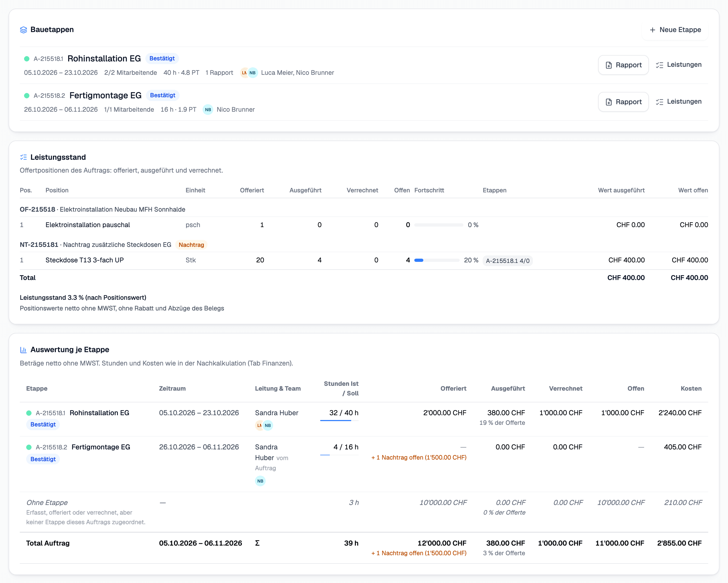728x583 pixels.
Task: Click the '1 Rapport' count in Rohinstallation row
Action: pos(219,73)
